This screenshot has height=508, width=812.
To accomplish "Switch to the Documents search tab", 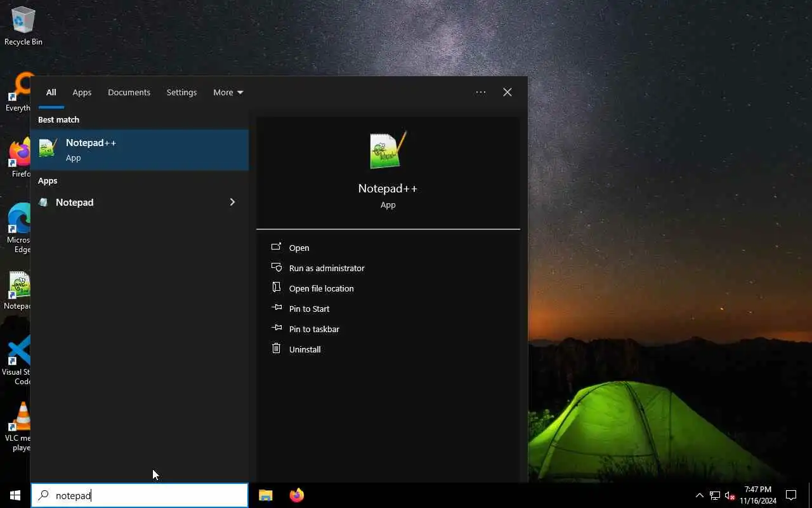I will pyautogui.click(x=129, y=93).
